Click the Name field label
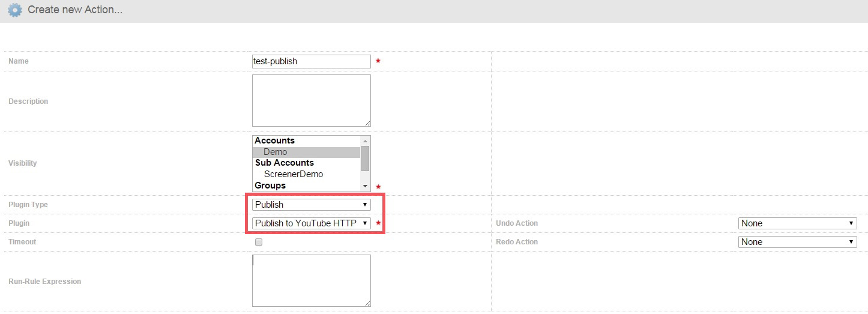Viewport: 868px width, 314px height. [19, 61]
